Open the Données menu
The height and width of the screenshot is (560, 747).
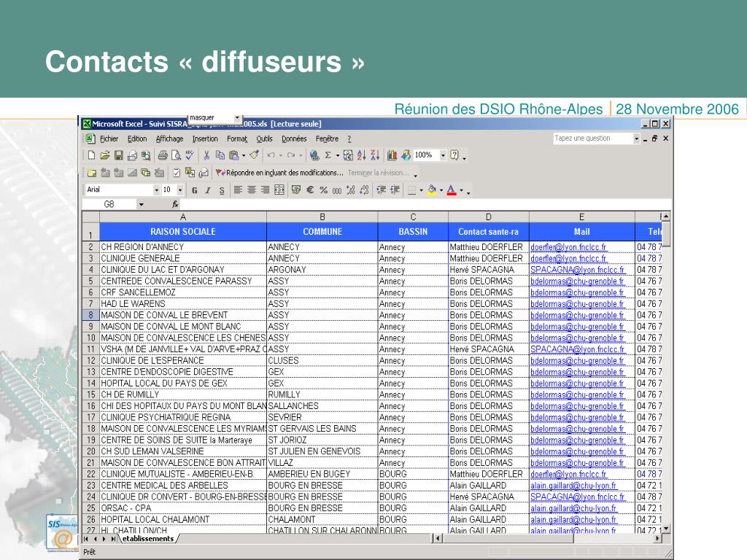(294, 139)
